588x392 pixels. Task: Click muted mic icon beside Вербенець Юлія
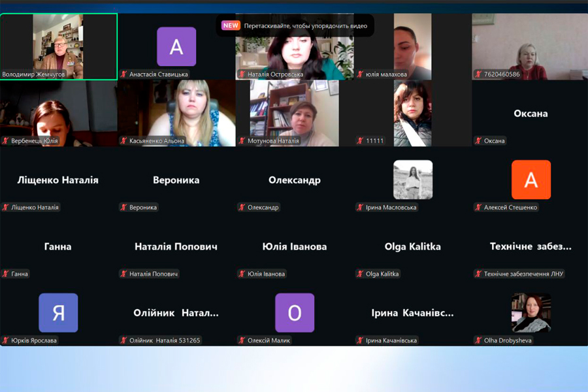tap(6, 141)
